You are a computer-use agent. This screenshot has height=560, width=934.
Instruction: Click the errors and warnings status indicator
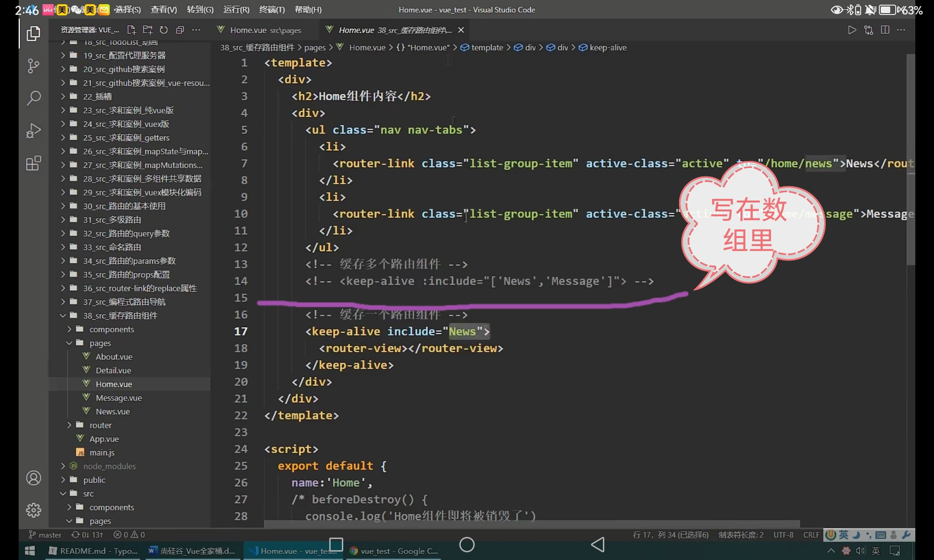[x=129, y=535]
